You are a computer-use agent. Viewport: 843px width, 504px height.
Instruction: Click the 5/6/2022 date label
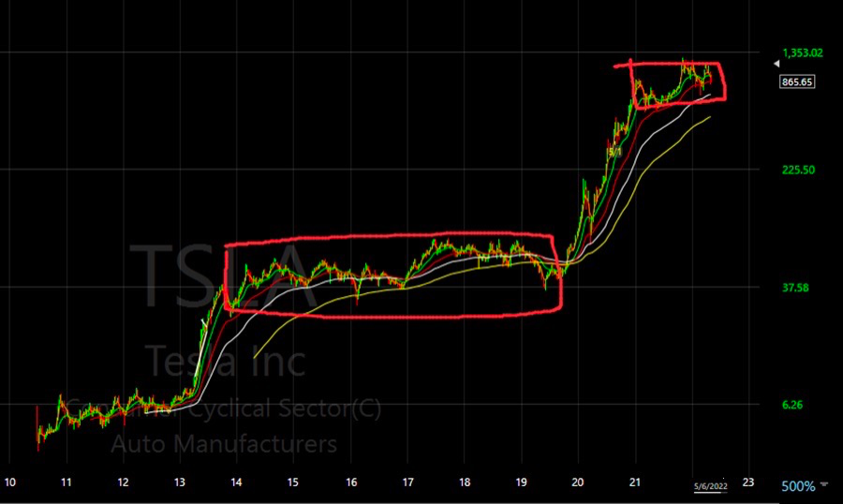click(710, 486)
